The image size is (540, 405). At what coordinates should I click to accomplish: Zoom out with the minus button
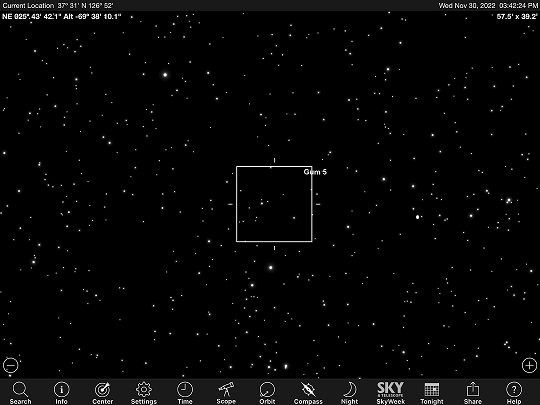pos(11,365)
